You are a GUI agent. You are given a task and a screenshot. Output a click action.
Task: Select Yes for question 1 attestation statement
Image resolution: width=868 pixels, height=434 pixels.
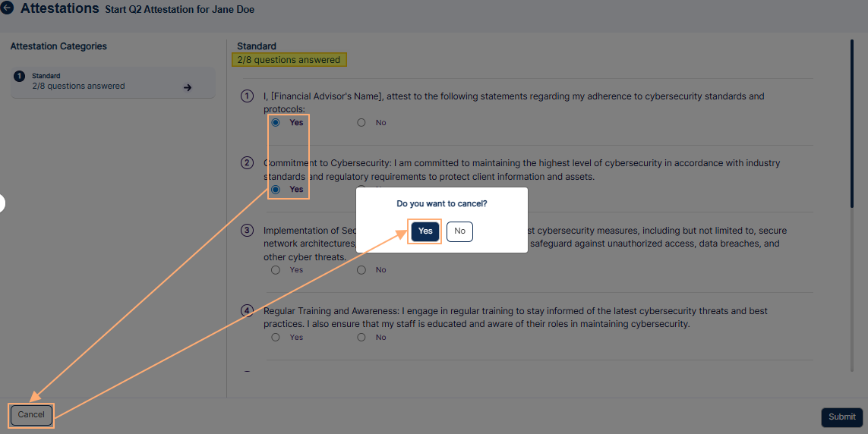[x=276, y=122]
